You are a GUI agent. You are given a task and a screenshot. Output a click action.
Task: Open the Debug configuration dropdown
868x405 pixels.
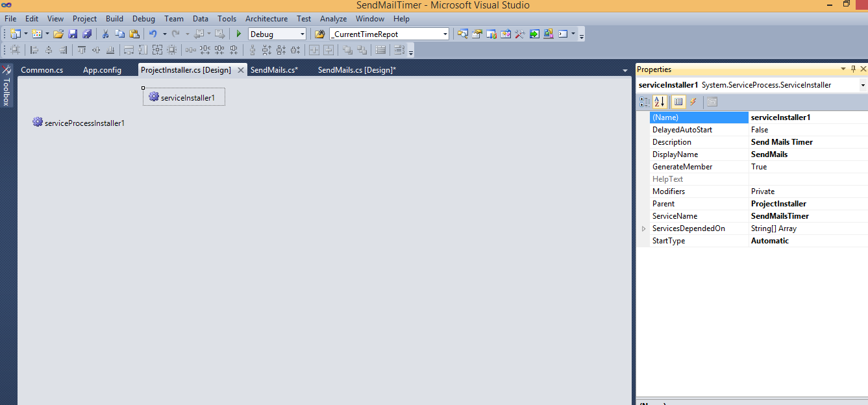point(301,33)
